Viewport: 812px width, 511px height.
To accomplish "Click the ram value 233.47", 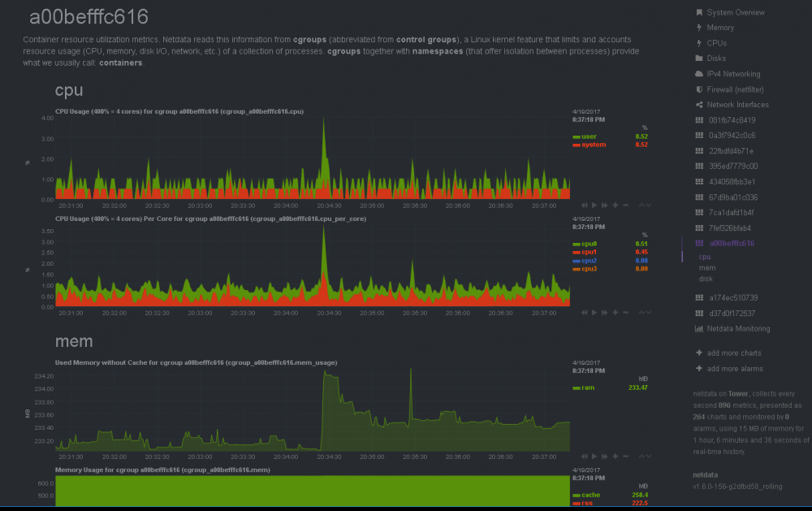I will tap(638, 388).
